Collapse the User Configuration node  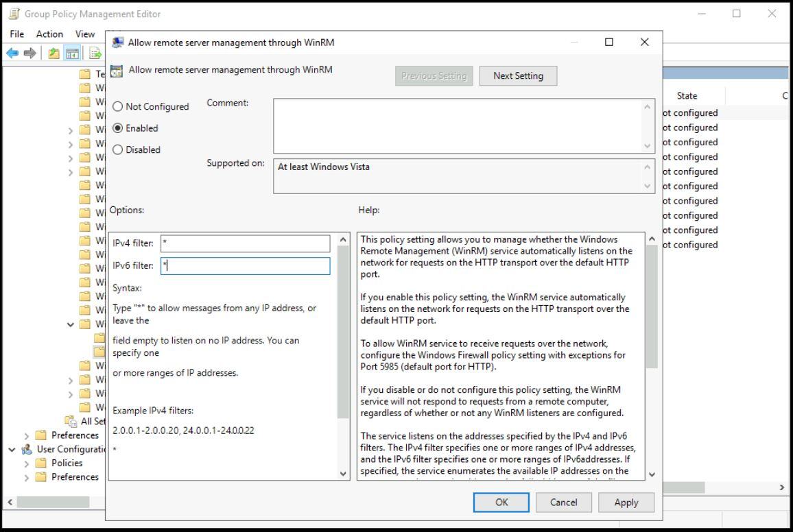10,449
